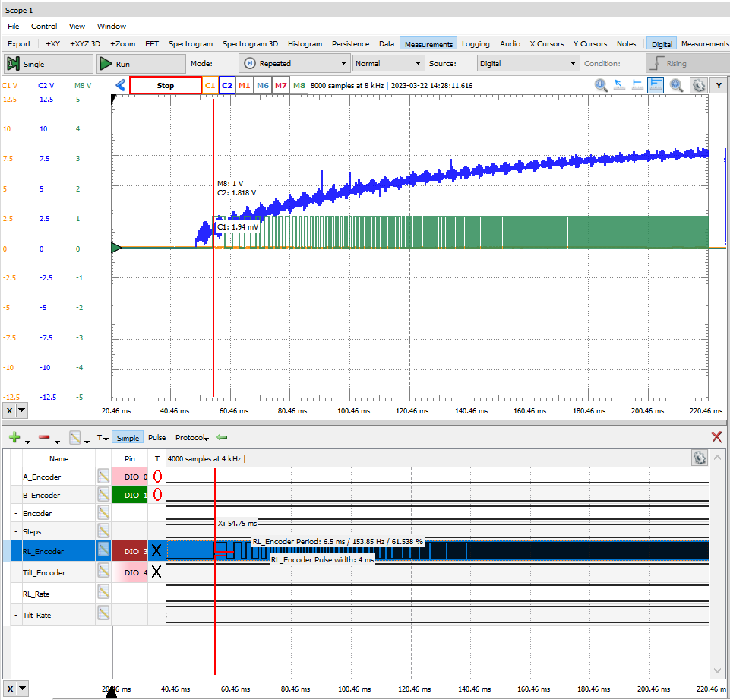Open dropdown arrow next to green plus
The width and height of the screenshot is (730, 700).
(28, 441)
